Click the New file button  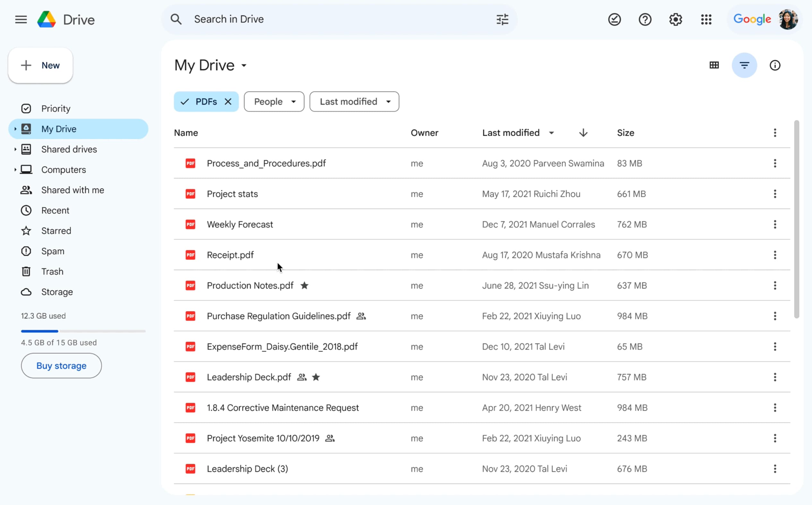point(40,64)
